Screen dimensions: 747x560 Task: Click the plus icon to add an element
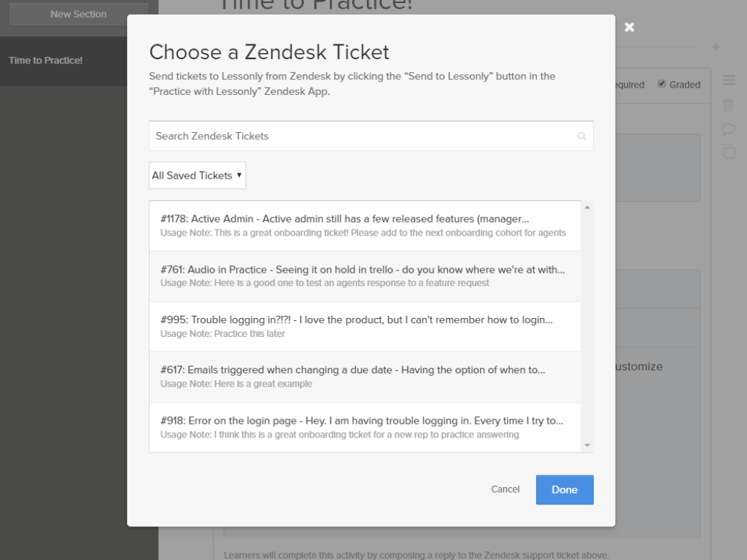(716, 47)
